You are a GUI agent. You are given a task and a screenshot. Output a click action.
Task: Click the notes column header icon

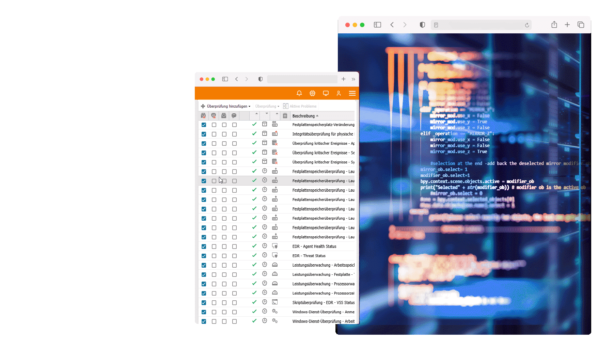285,116
